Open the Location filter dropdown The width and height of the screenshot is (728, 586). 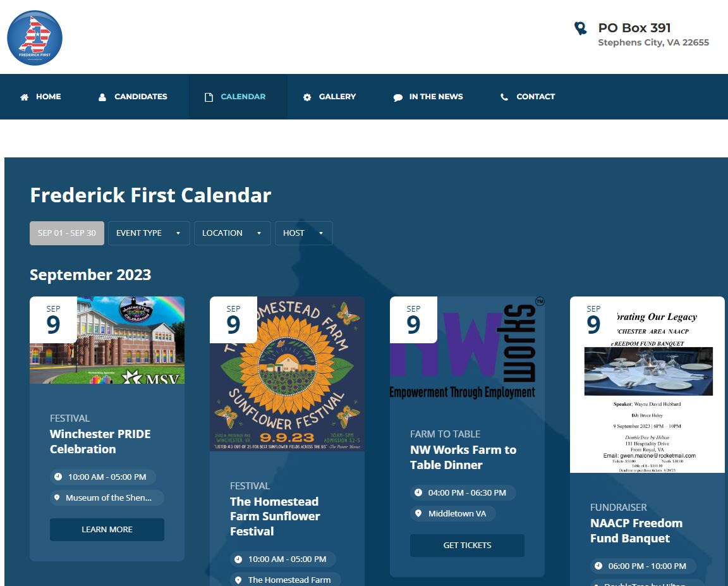coord(232,233)
